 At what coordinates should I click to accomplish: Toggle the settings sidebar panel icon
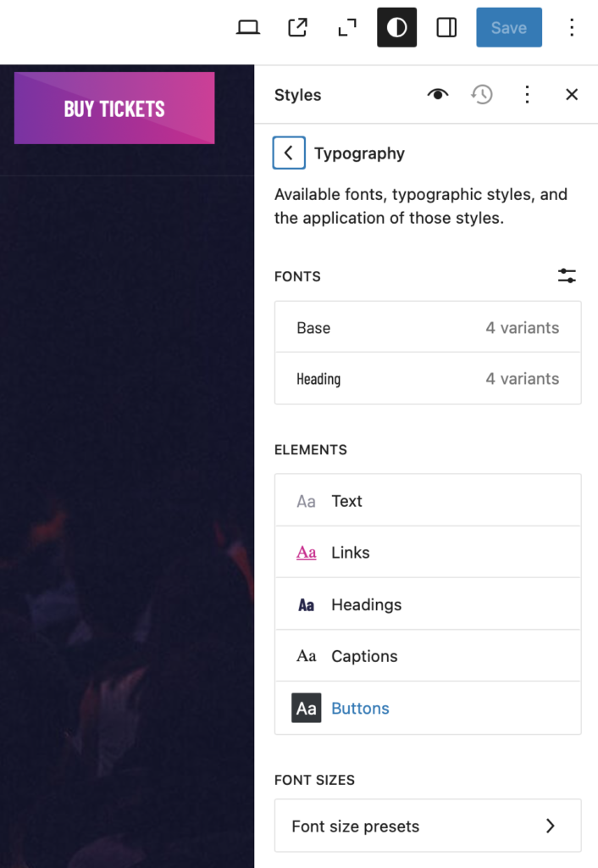(446, 27)
